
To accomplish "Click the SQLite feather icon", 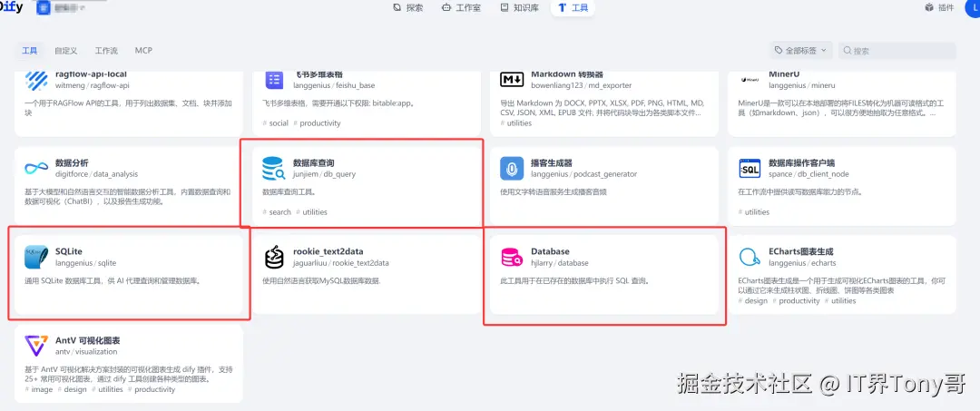I will [36, 258].
